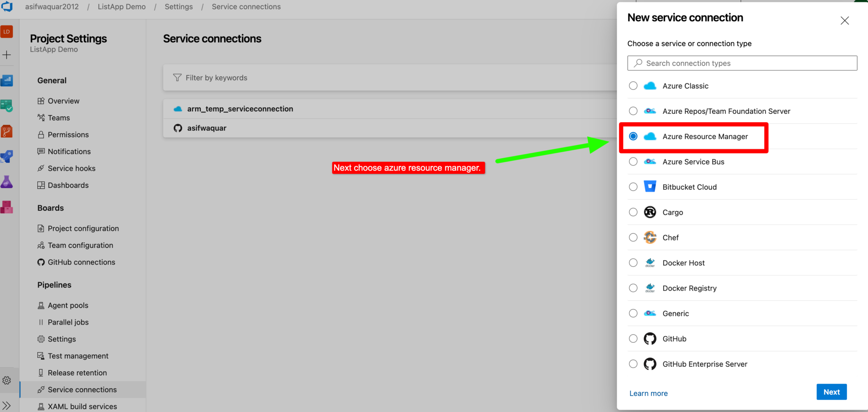This screenshot has height=412, width=868.
Task: Open Pipelines using the rocket icon
Action: coord(7,157)
